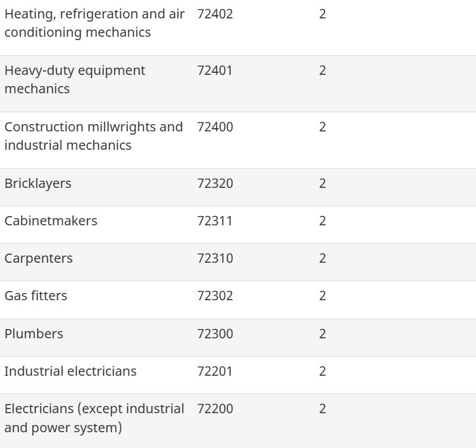The width and height of the screenshot is (476, 448).
Task: Select code 72300 for Plumbers
Action: pyautogui.click(x=215, y=334)
